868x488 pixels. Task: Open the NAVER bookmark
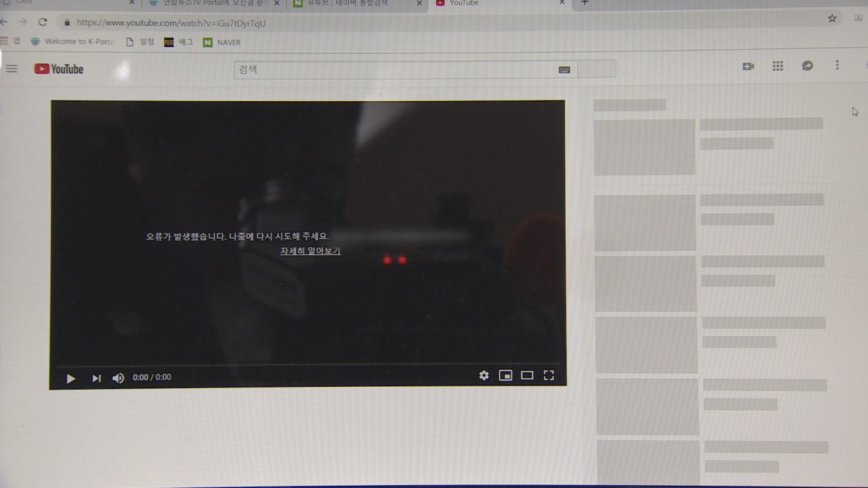point(222,43)
